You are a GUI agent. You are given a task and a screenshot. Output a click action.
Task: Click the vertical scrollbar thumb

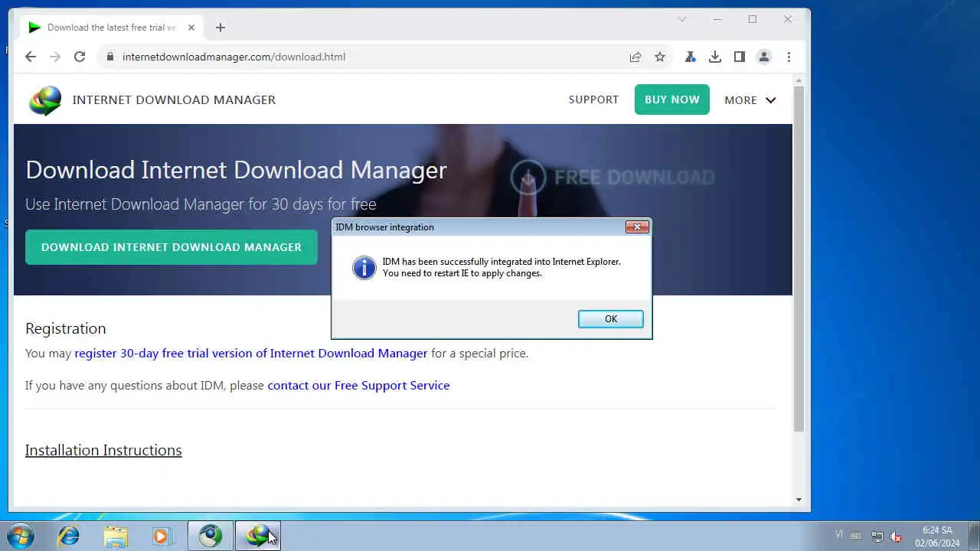(x=799, y=259)
